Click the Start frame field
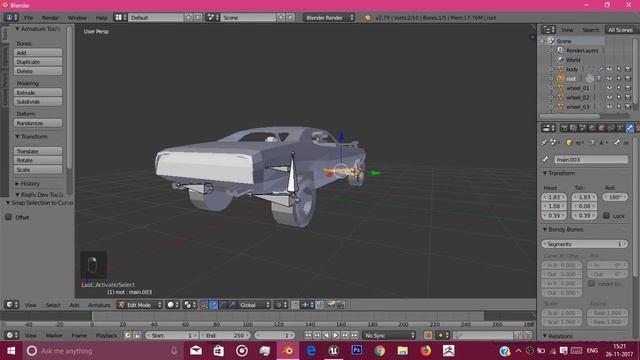This screenshot has height=360, width=640. (171, 336)
